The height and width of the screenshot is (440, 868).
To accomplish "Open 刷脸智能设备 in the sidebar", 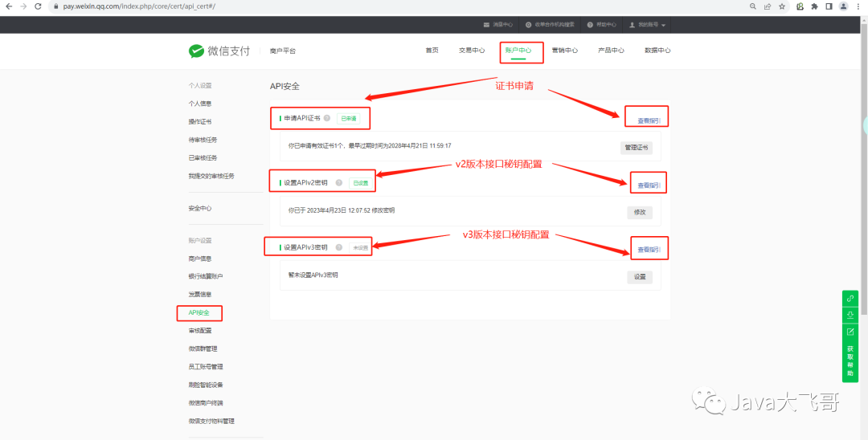I will point(206,385).
